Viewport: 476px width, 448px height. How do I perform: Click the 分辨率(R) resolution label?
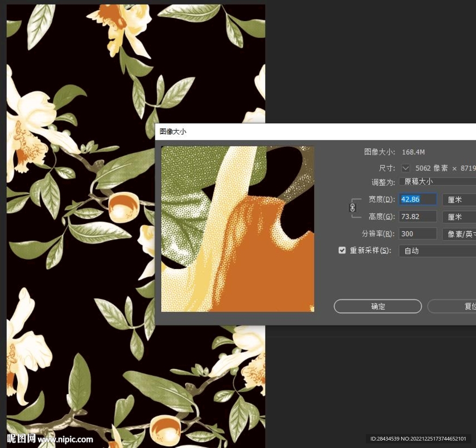coord(378,234)
